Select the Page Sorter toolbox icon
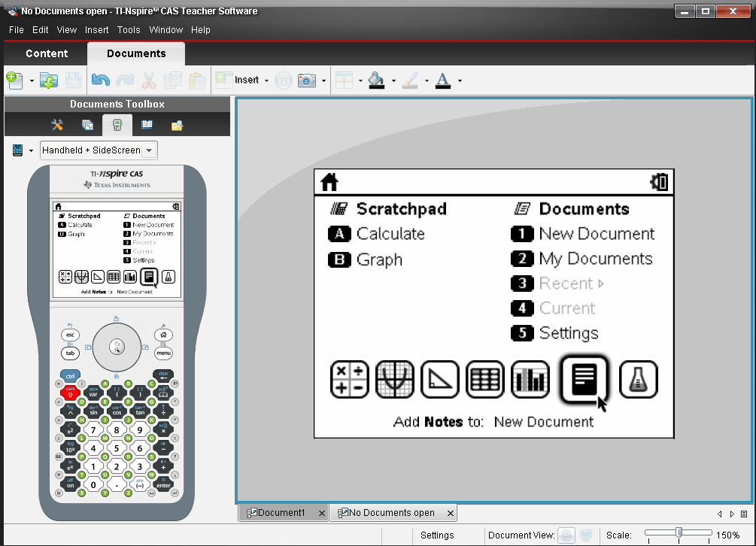Screen dimensions: 756x546 [x=87, y=126]
